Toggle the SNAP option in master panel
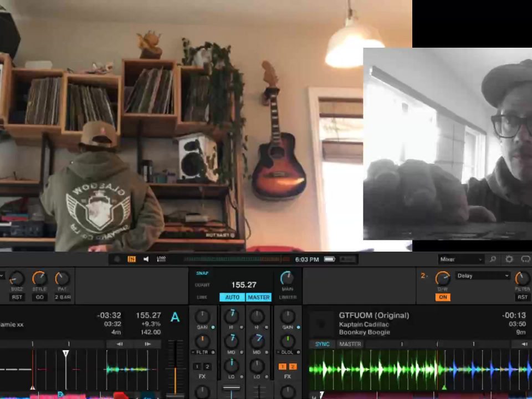 point(202,273)
